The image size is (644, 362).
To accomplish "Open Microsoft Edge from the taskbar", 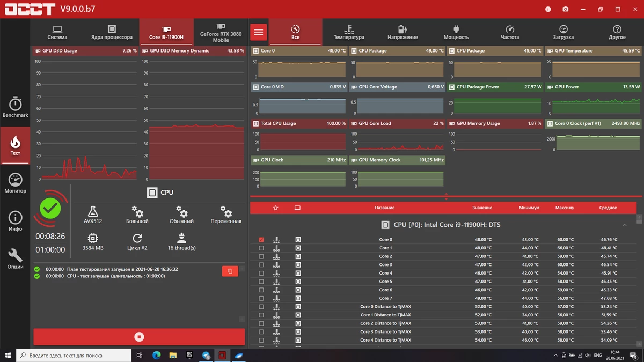I will tap(157, 355).
